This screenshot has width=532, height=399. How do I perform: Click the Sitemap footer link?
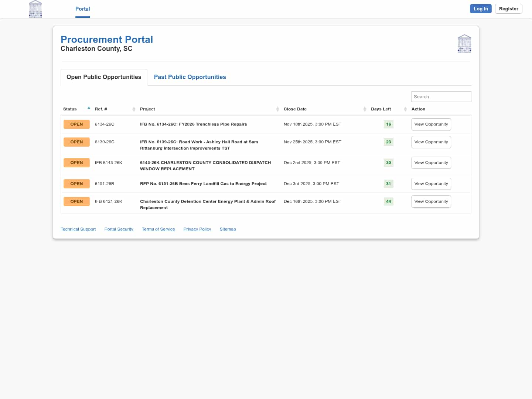pyautogui.click(x=228, y=229)
